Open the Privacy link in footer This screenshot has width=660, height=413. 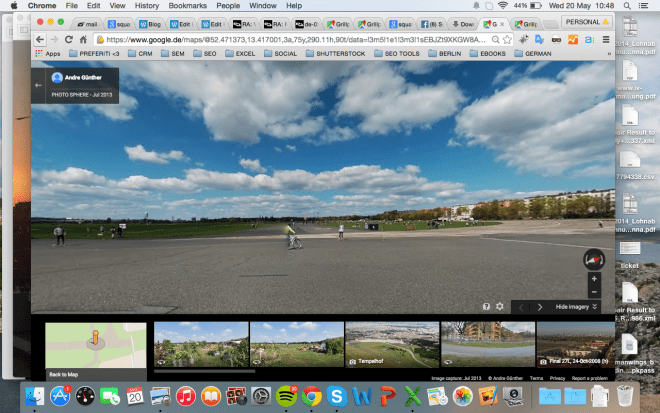[x=557, y=379]
